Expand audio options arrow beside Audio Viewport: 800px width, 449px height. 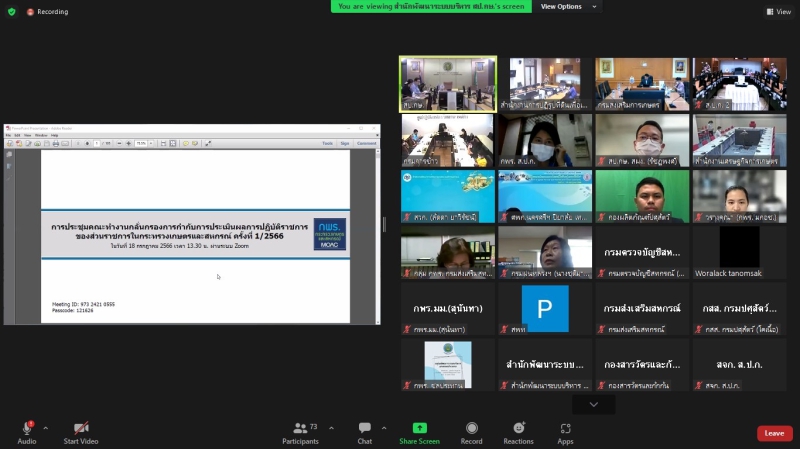pyautogui.click(x=45, y=427)
